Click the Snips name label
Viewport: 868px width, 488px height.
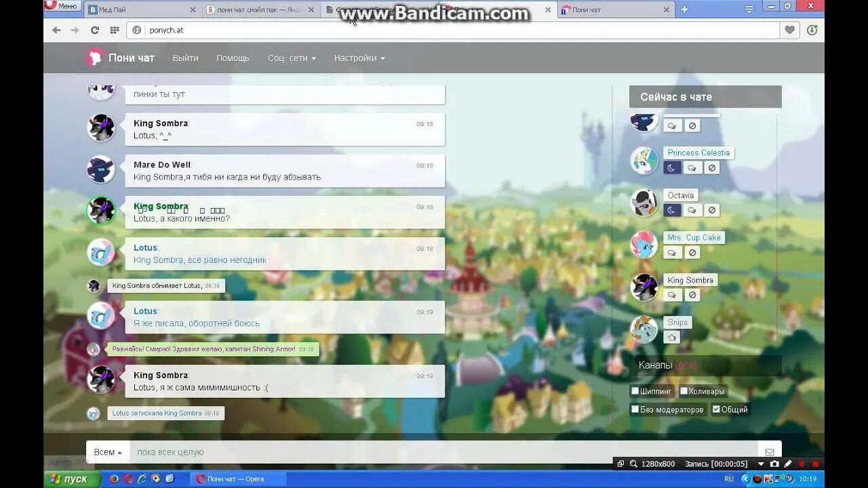(x=677, y=323)
